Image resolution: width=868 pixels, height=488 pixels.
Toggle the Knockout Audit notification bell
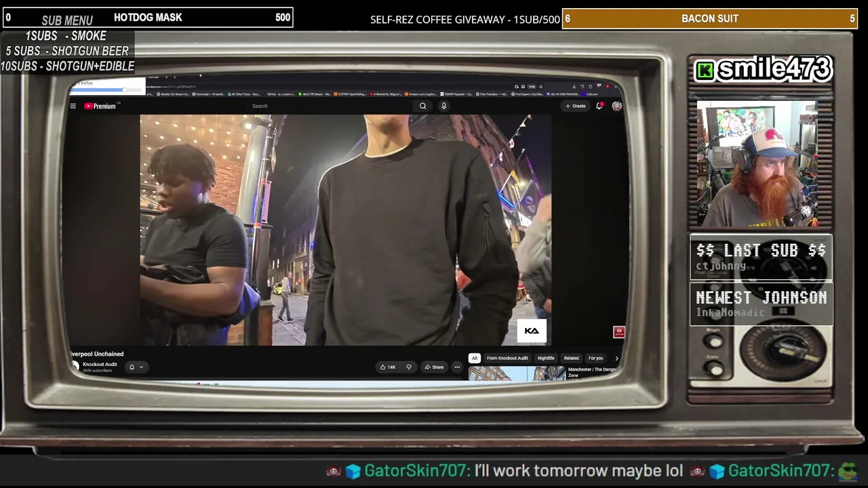pyautogui.click(x=132, y=367)
